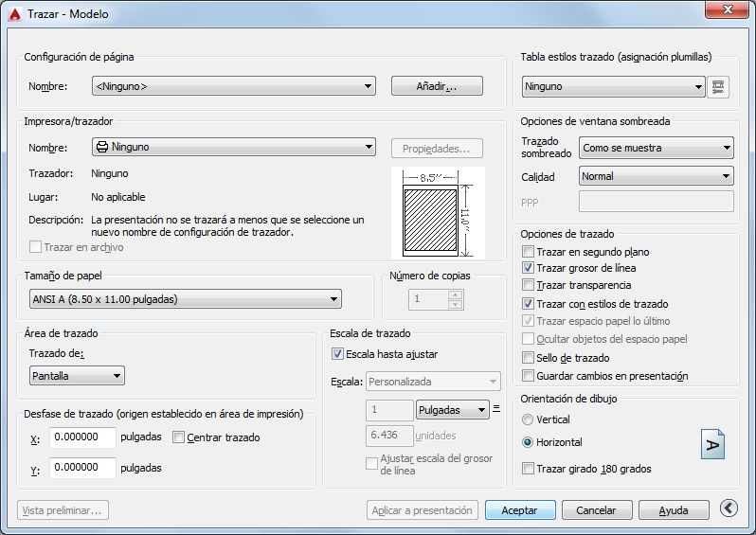Click the paper size preview thumbnail

(x=438, y=213)
